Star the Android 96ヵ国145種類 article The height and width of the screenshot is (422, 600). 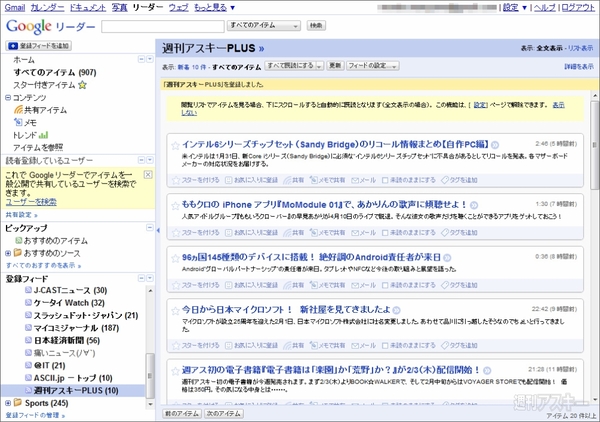pyautogui.click(x=175, y=258)
